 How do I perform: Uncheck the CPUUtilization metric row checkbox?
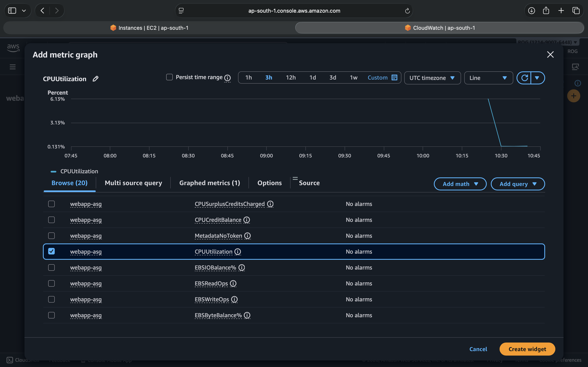pyautogui.click(x=51, y=251)
